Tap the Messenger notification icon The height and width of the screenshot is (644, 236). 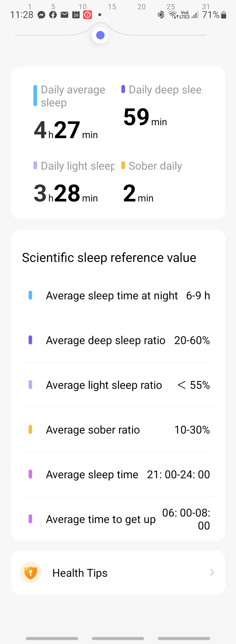click(42, 15)
